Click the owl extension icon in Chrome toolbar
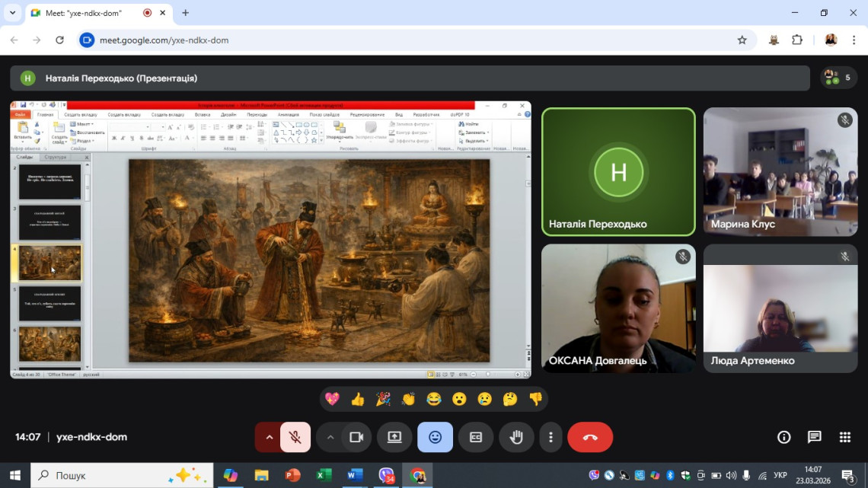This screenshot has width=868, height=488. 774,40
